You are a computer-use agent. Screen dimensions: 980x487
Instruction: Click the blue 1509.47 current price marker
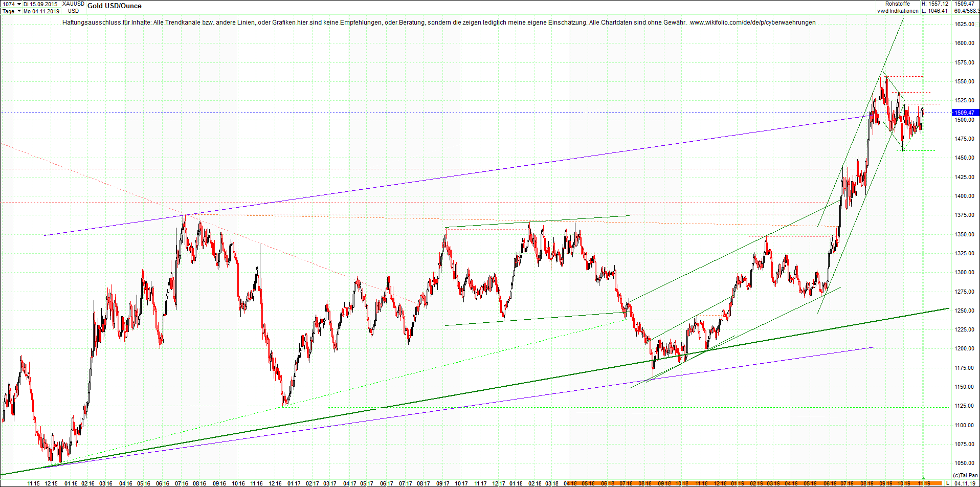[965, 113]
